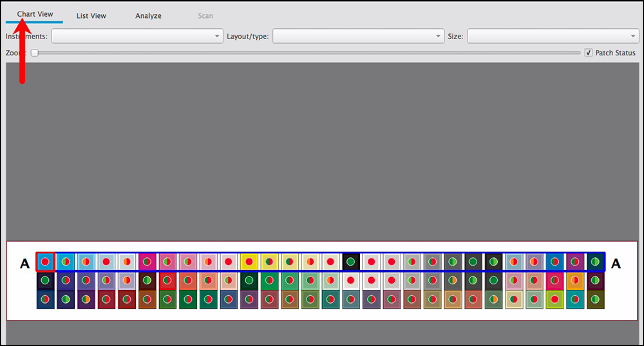Select the lime green patch in the bottom row
The height and width of the screenshot is (346, 644).
[554, 300]
